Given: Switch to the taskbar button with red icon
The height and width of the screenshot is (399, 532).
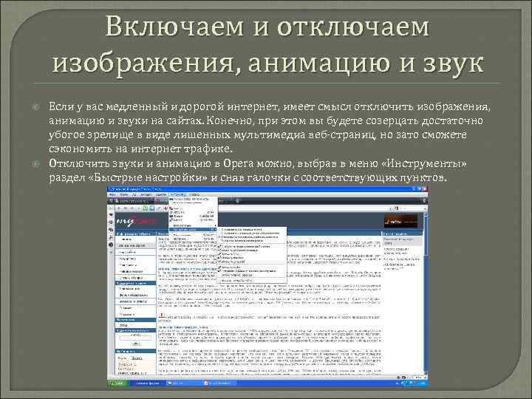Looking at the screenshot, I should coord(219,383).
